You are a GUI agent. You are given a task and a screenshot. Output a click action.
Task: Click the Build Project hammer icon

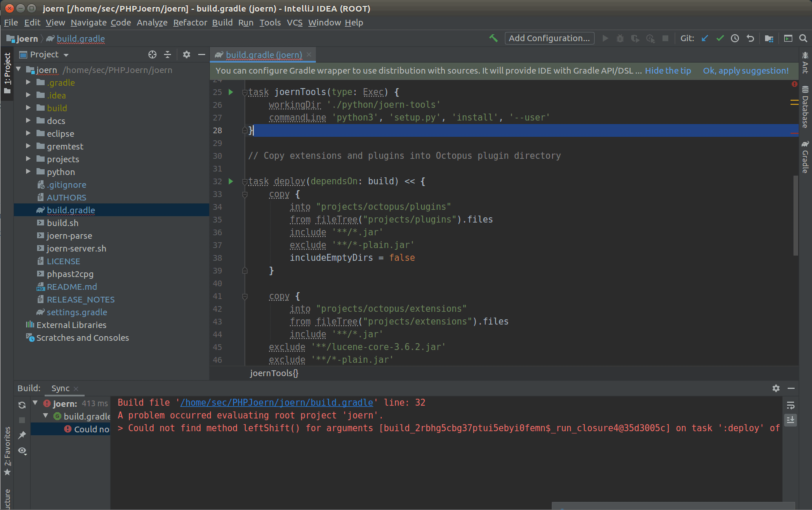click(493, 39)
